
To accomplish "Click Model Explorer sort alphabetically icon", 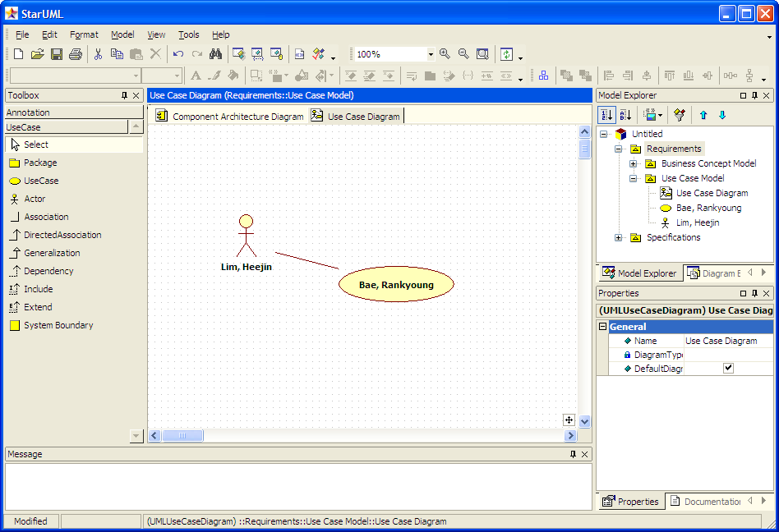I will click(x=625, y=115).
